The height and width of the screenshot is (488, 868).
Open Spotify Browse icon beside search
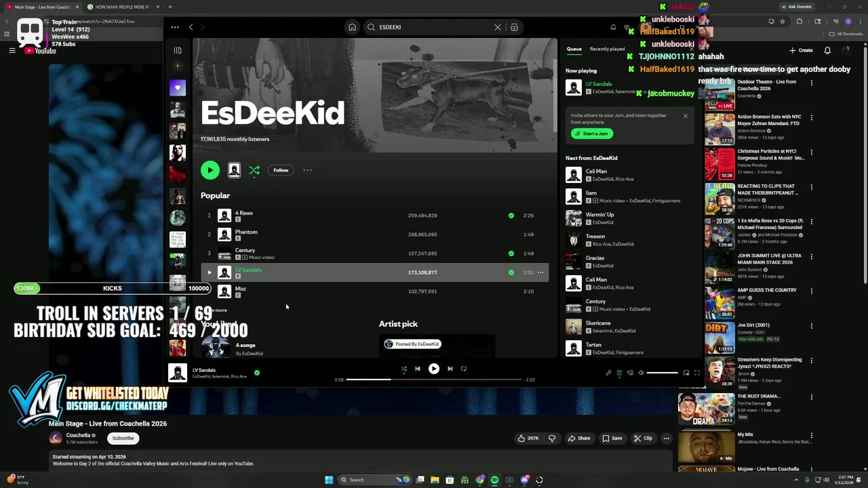coord(514,27)
